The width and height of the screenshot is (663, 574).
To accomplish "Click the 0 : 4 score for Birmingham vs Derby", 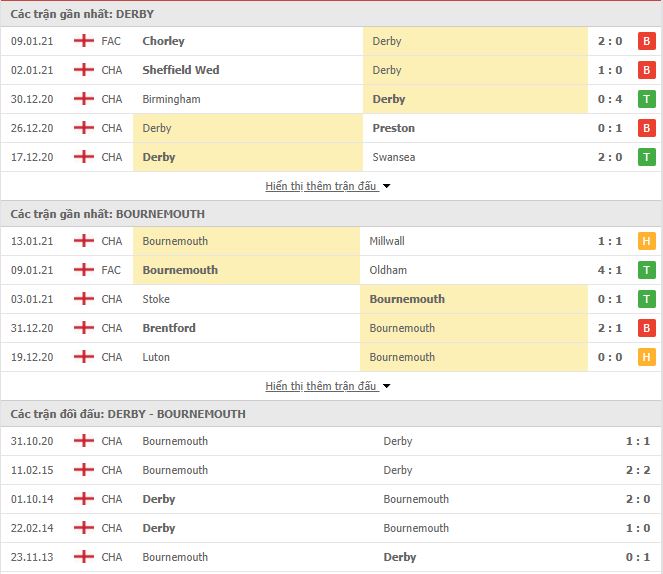I will pos(610,99).
